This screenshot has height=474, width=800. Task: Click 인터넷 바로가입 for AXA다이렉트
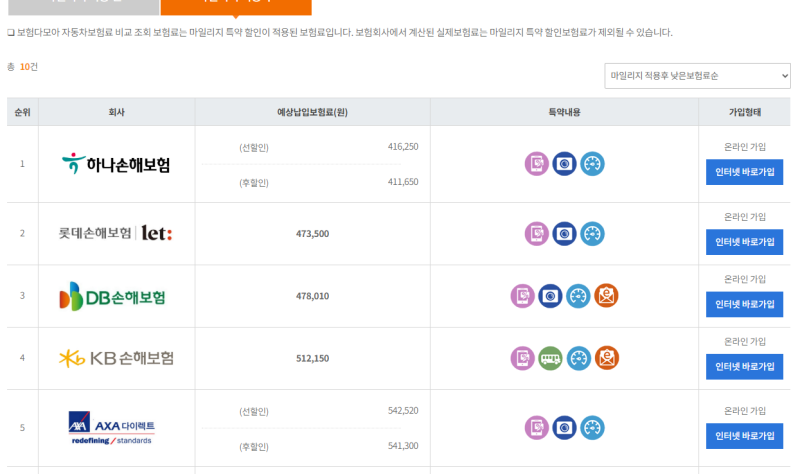click(x=744, y=436)
